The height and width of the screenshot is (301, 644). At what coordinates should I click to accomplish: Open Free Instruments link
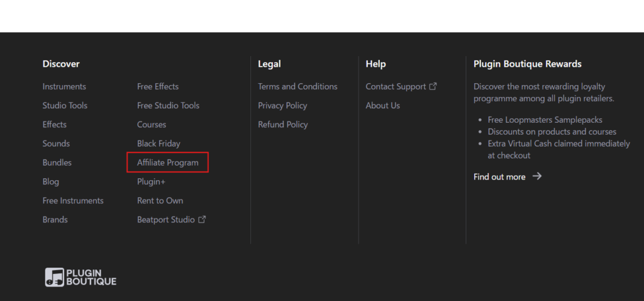[73, 201]
